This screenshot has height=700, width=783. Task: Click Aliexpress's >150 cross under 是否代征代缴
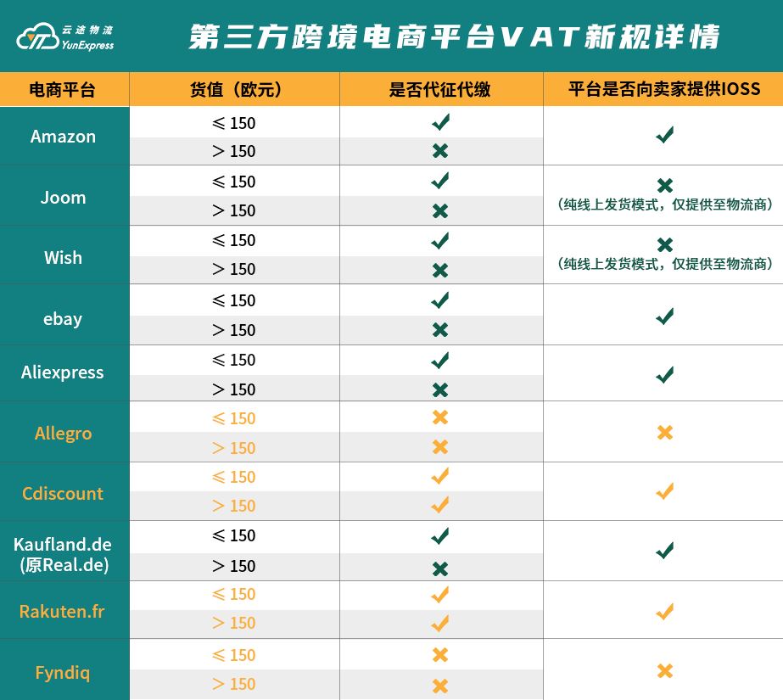point(440,389)
